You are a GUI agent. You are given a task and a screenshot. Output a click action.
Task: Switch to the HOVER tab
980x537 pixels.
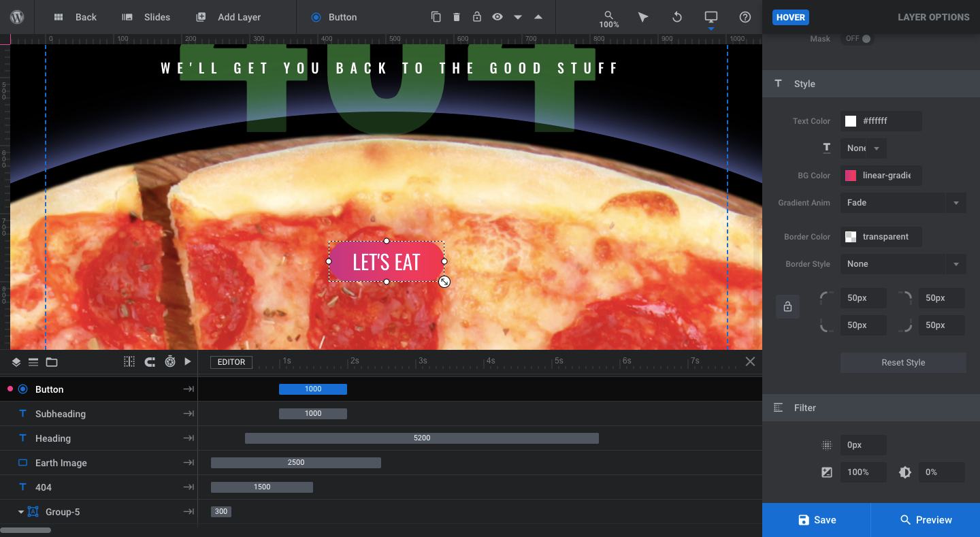point(791,17)
